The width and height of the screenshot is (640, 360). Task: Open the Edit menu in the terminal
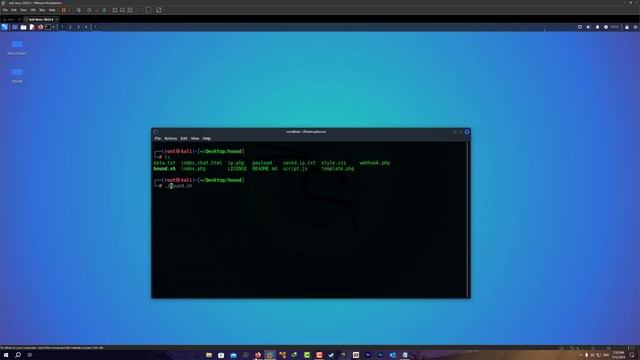184,139
